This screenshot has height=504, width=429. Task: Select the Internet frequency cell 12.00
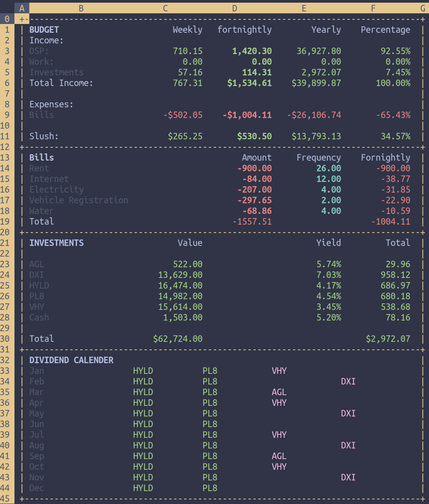(x=329, y=179)
